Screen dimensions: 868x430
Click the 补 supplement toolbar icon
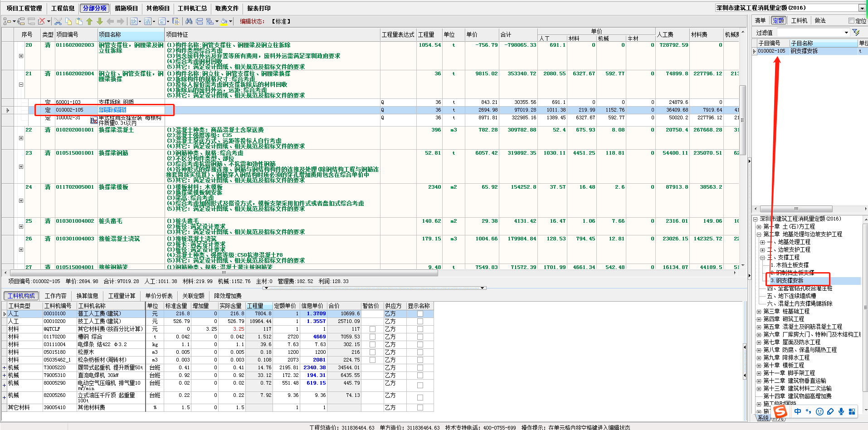coord(176,21)
